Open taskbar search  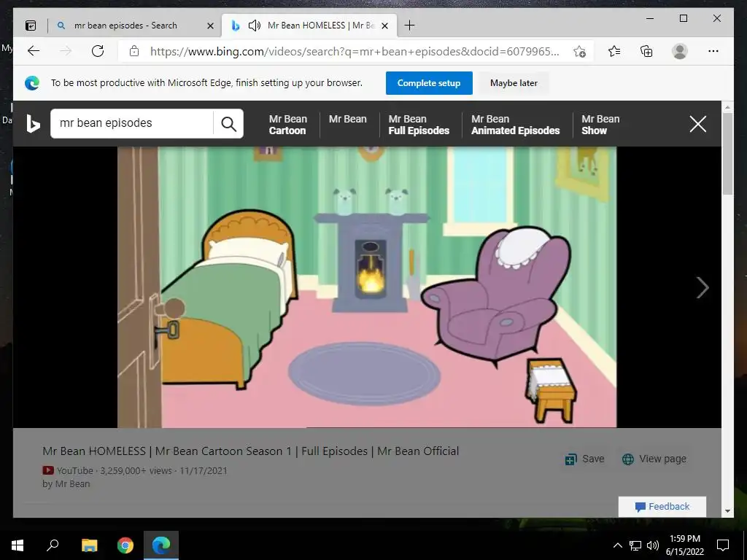coord(53,545)
